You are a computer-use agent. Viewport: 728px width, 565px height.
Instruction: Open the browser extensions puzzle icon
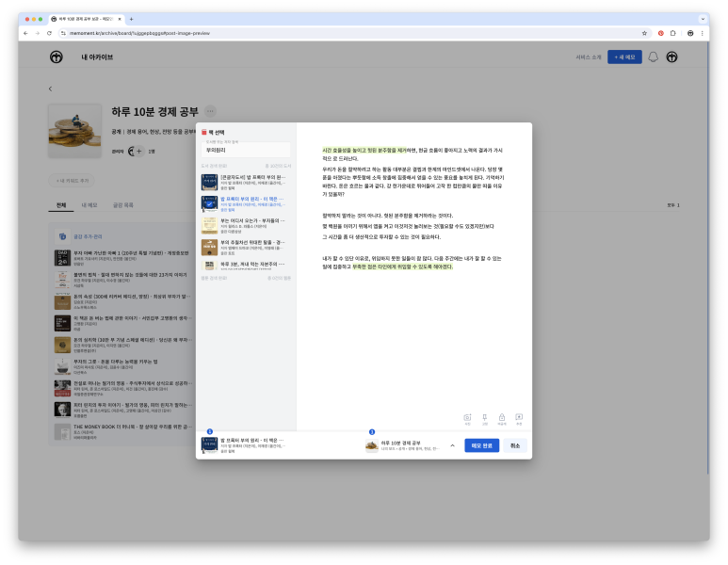pos(672,33)
